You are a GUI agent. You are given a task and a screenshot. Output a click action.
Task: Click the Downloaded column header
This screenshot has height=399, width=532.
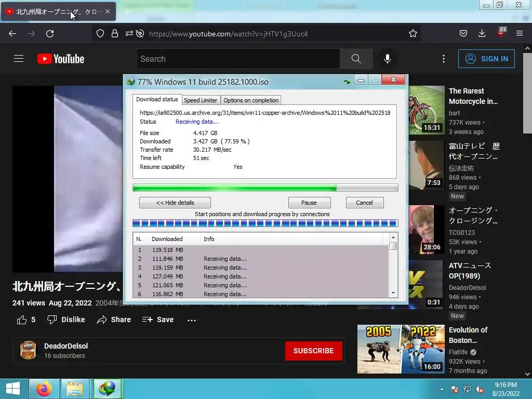coord(175,239)
